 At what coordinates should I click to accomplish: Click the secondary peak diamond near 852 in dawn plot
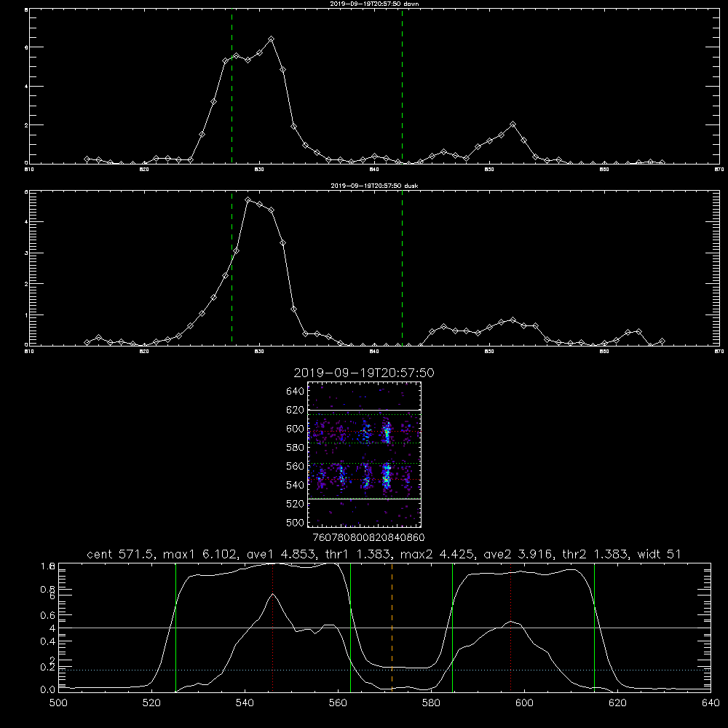513,124
